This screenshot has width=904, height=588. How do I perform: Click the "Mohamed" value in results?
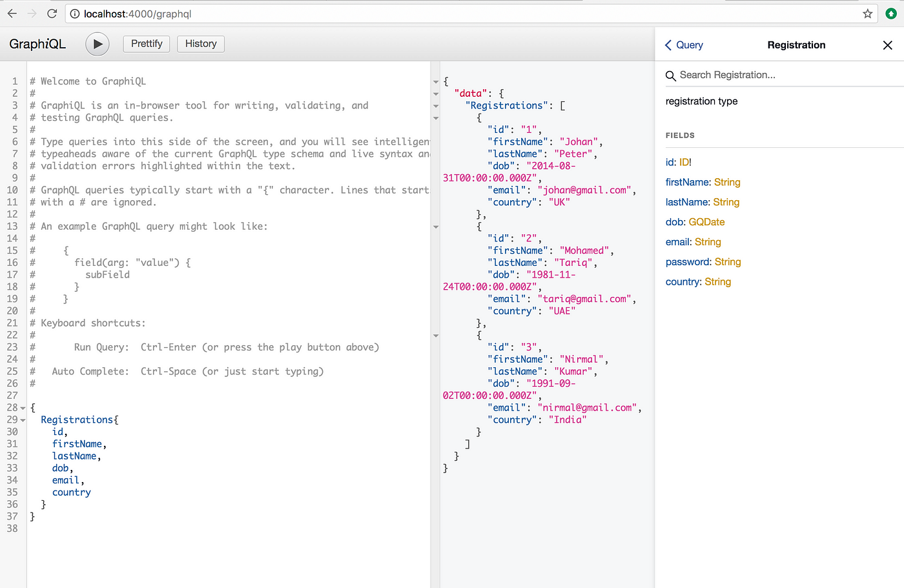point(584,250)
